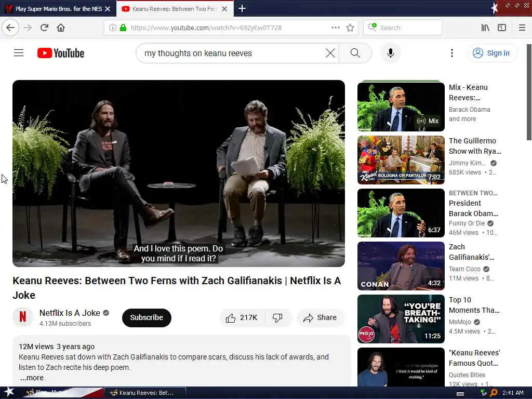Close the Super Mario Bros tab
This screenshot has width=532, height=399.
108,9
